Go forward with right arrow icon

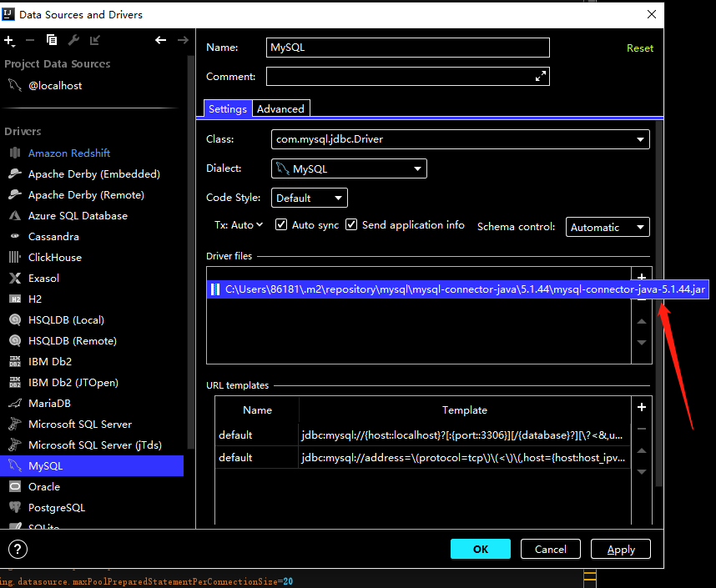click(x=183, y=40)
